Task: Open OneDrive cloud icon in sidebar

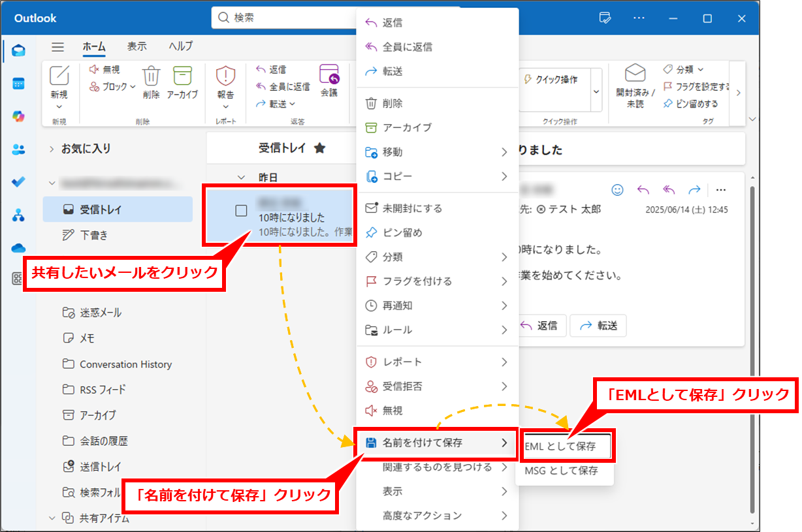Action: point(18,247)
